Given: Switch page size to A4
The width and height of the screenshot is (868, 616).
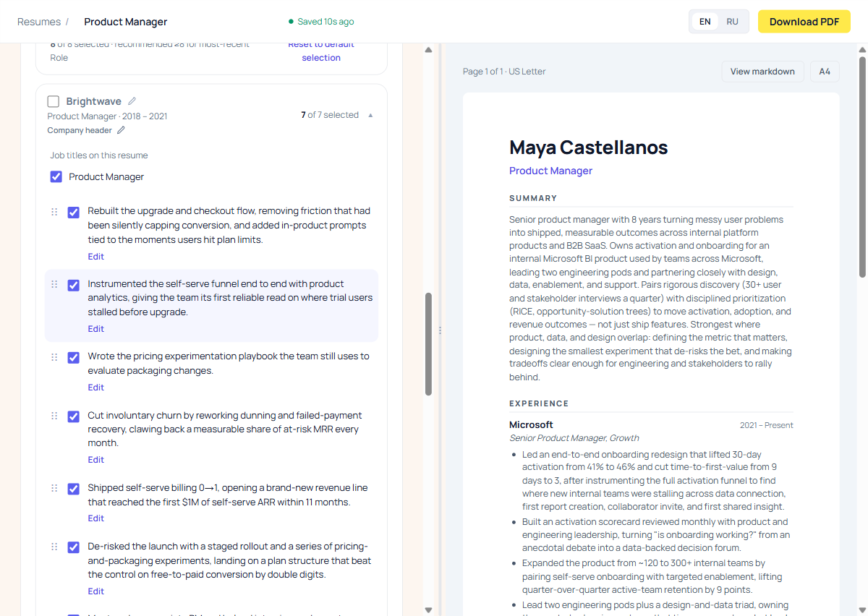Looking at the screenshot, I should point(825,72).
